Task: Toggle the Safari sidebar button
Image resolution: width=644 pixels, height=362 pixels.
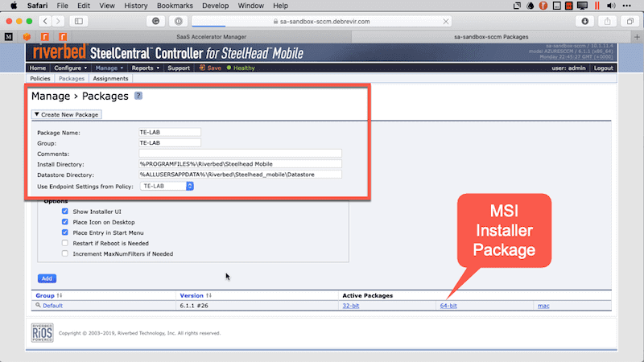Action: pos(78,22)
